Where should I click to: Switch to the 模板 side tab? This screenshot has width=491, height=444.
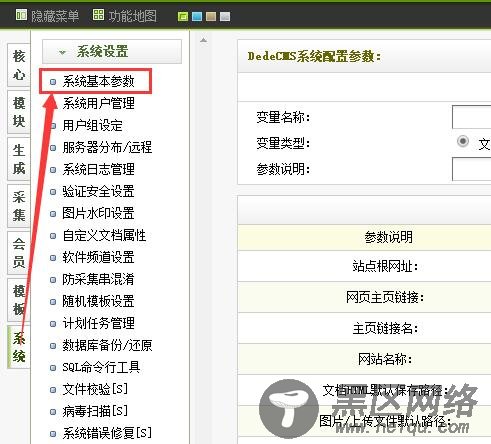(x=19, y=300)
